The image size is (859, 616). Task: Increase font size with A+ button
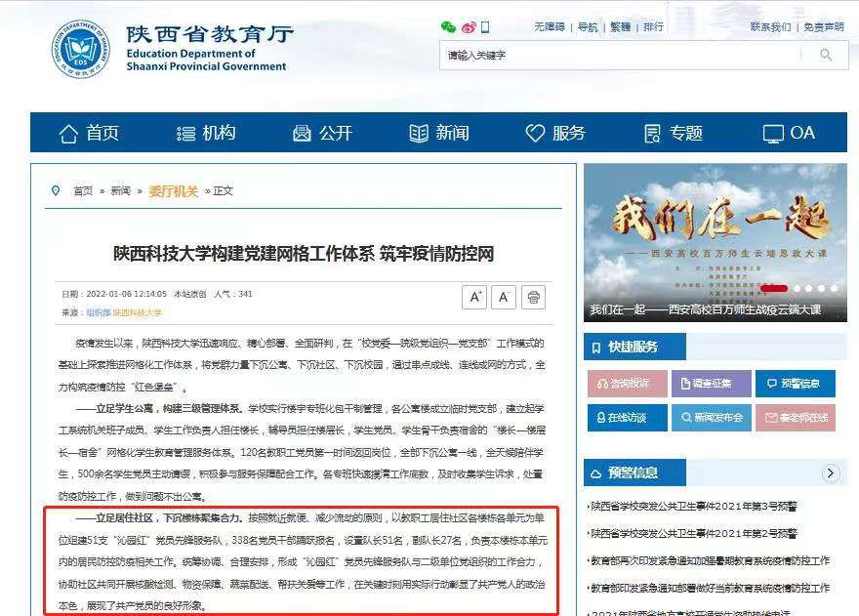coord(475,297)
